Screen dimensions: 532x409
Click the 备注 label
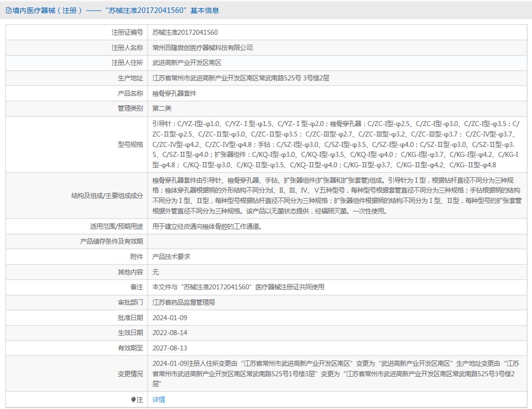tap(137, 287)
